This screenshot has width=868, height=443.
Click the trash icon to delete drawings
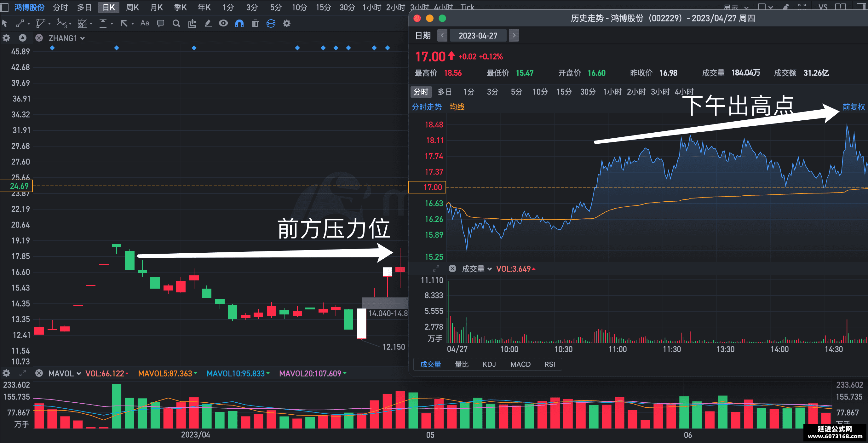[255, 23]
